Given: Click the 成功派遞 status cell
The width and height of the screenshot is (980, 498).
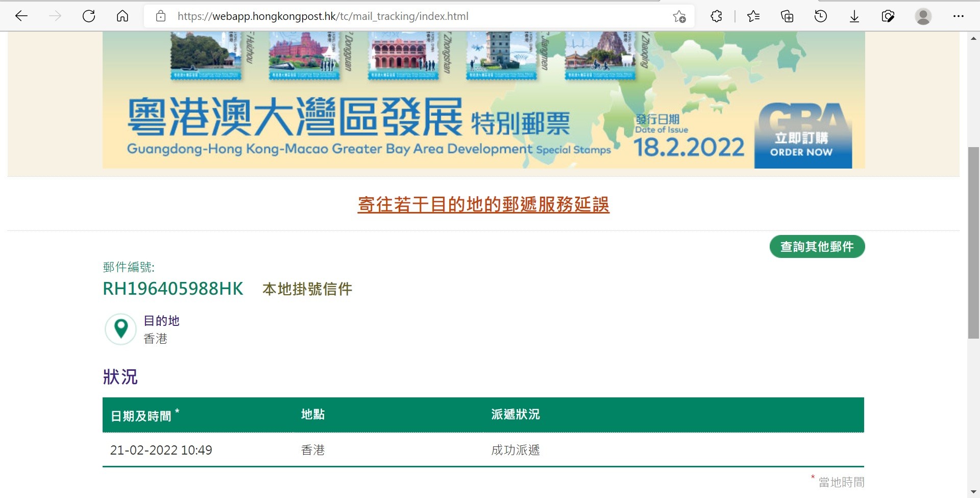Looking at the screenshot, I should (x=516, y=450).
